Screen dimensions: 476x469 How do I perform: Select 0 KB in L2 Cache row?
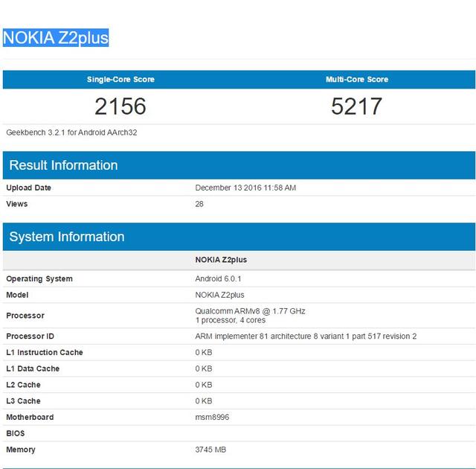coord(203,385)
